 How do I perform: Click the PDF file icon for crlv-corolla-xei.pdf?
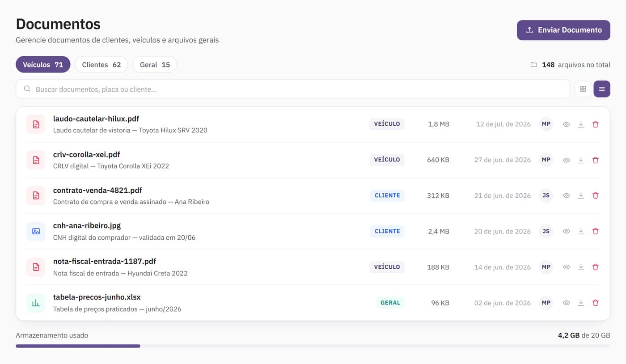36,160
